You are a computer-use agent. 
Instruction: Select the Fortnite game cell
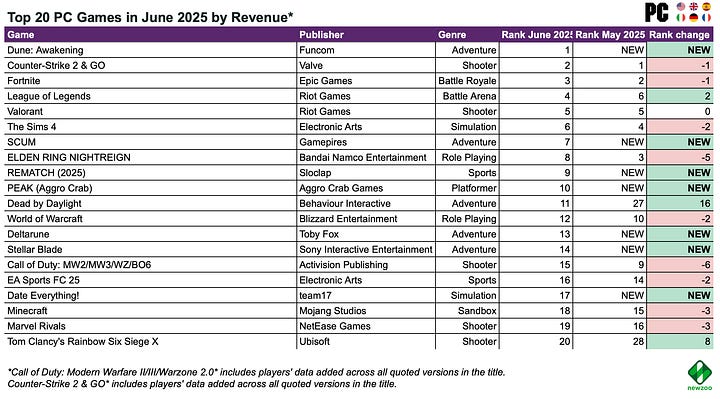pos(151,81)
